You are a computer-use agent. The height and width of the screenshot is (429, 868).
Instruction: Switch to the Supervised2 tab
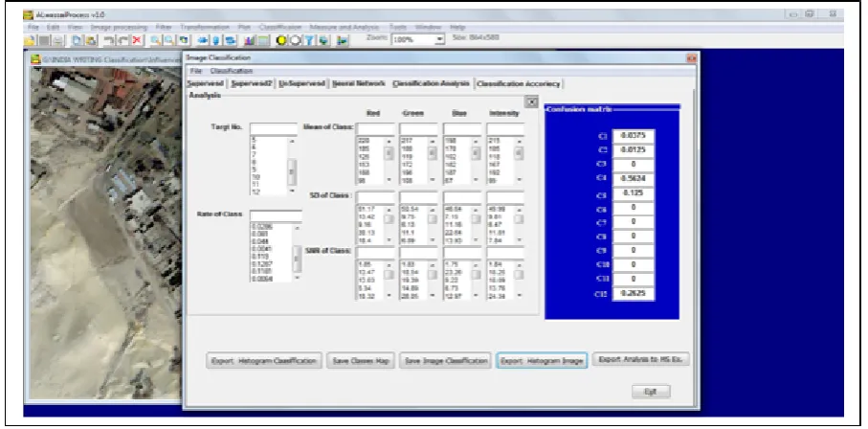coord(253,83)
